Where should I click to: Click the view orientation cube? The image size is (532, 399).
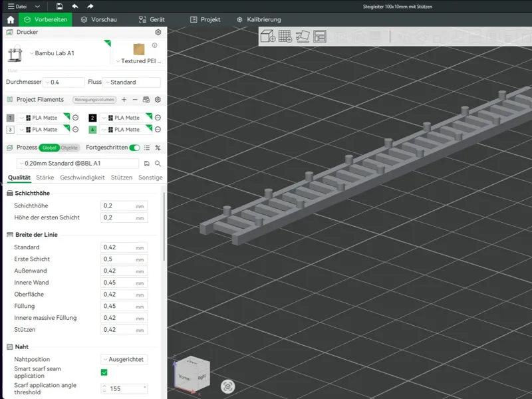point(192,374)
